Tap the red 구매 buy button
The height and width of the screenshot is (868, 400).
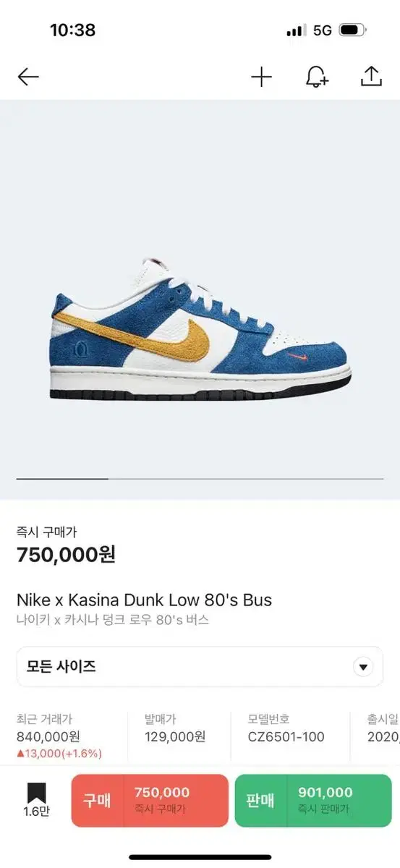(x=150, y=800)
